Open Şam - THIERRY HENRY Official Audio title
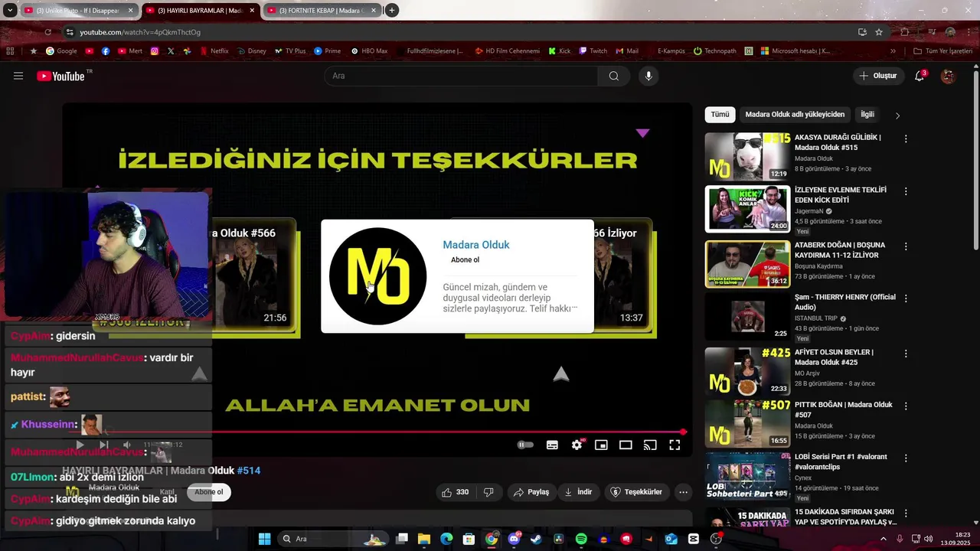 tap(844, 302)
